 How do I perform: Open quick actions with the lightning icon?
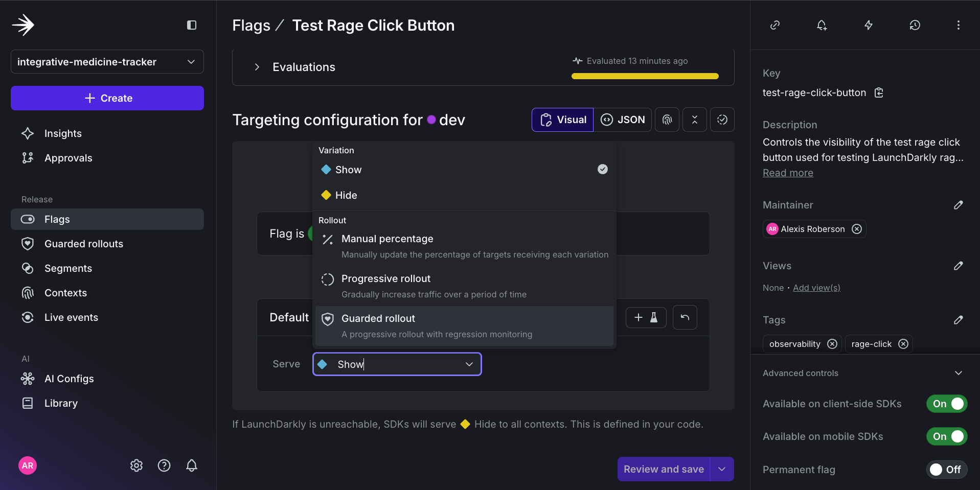868,25
